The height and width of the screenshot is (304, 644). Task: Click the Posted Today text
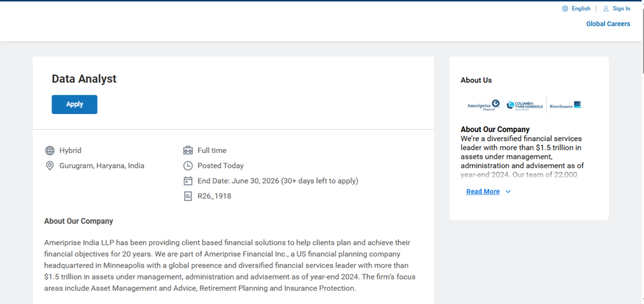coord(221,166)
